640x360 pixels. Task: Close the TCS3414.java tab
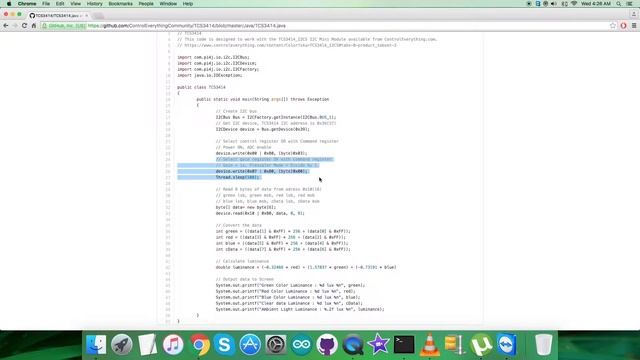pyautogui.click(x=87, y=16)
